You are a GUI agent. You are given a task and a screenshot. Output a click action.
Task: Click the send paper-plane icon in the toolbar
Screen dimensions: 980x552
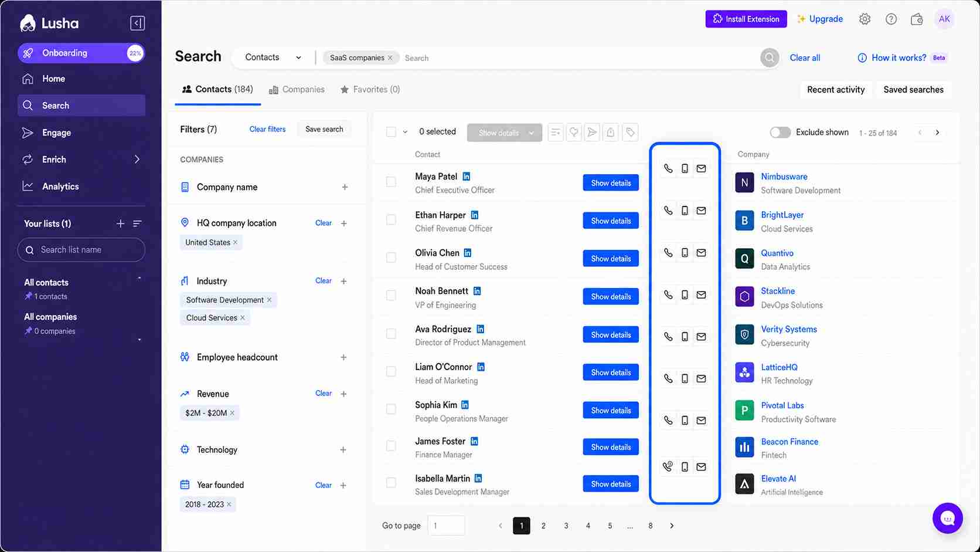point(593,133)
